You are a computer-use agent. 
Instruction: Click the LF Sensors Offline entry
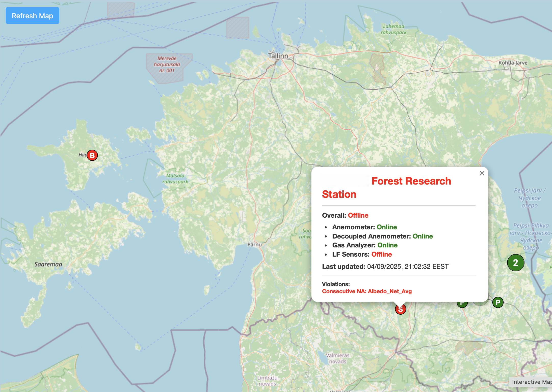coord(362,254)
